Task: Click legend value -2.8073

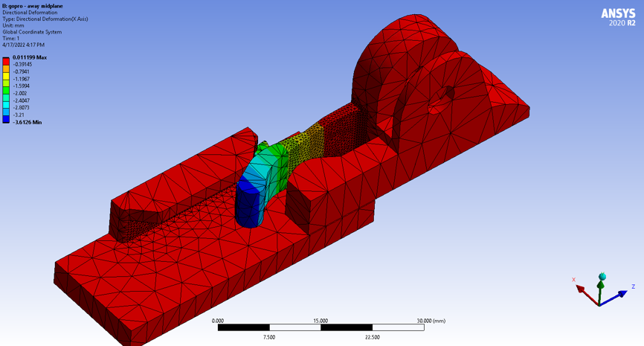Action: pyautogui.click(x=21, y=108)
